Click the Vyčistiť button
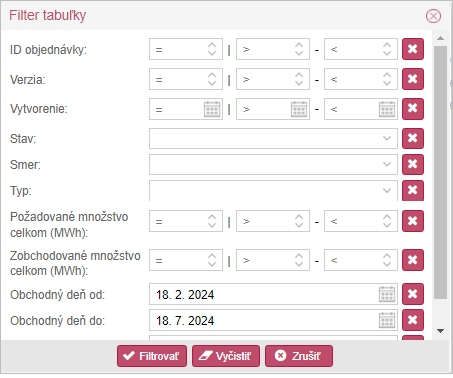This screenshot has width=453, height=378. coord(226,356)
